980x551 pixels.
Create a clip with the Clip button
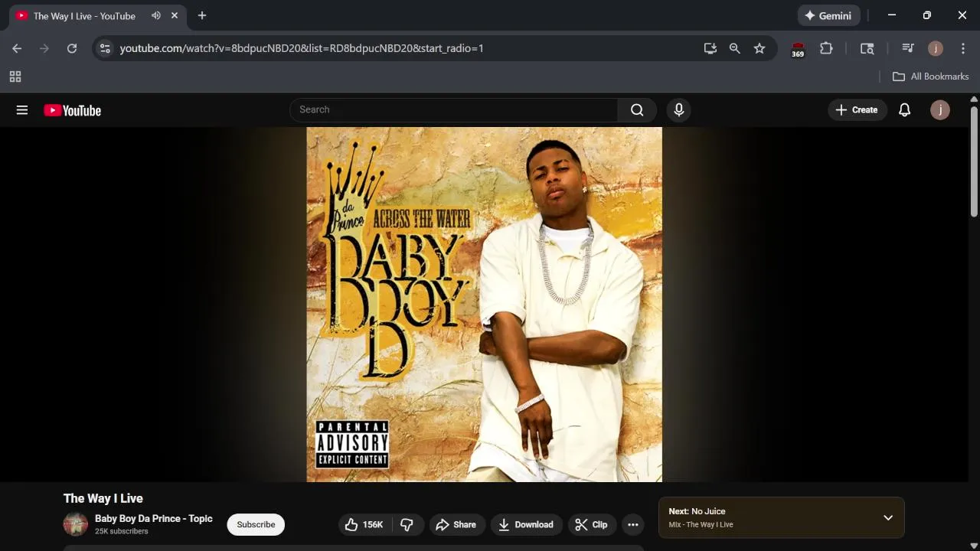tap(591, 524)
